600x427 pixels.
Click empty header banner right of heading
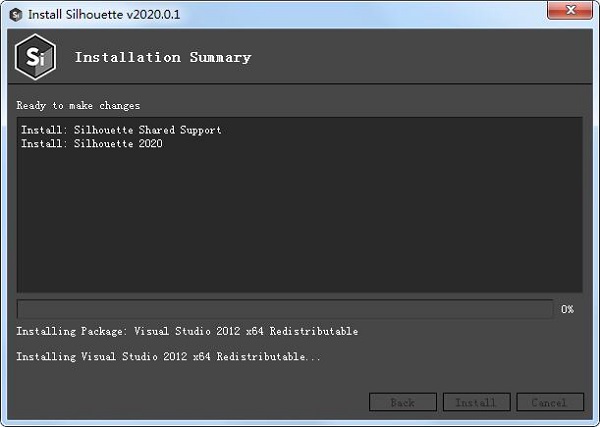[x=421, y=57]
